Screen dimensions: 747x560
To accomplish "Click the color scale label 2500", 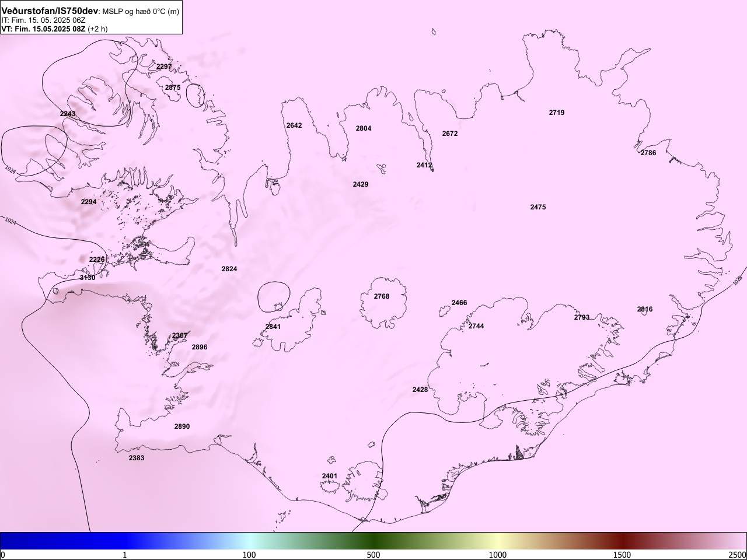I will pos(737,554).
